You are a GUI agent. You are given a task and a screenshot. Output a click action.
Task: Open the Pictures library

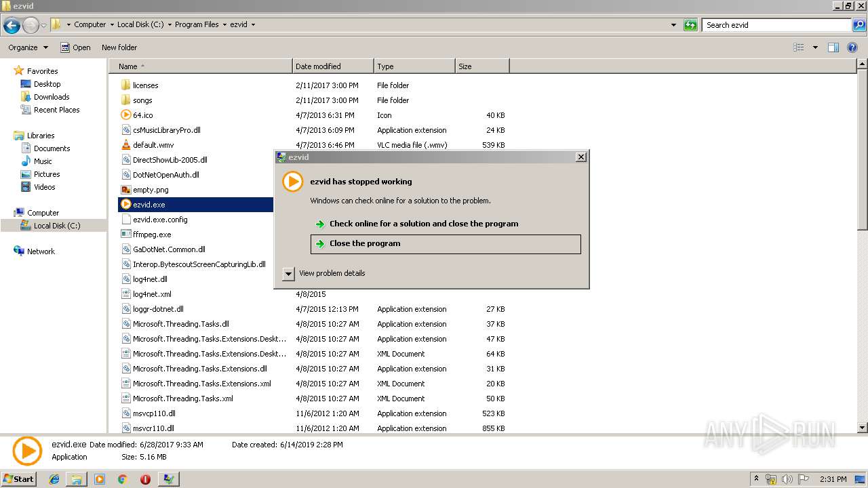pyautogui.click(x=47, y=174)
